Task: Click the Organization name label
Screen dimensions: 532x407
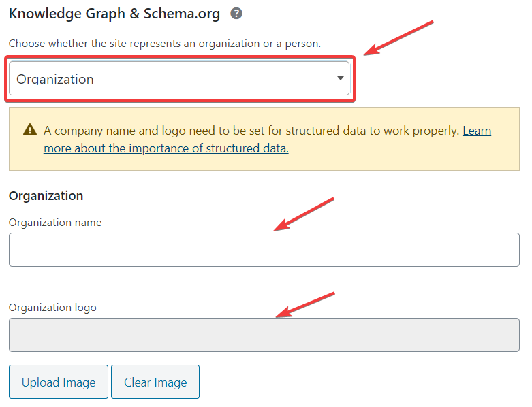Action: pos(55,222)
